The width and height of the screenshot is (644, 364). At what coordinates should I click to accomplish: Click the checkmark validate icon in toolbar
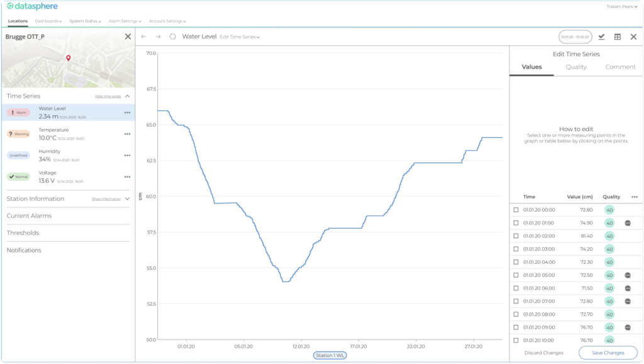point(601,37)
